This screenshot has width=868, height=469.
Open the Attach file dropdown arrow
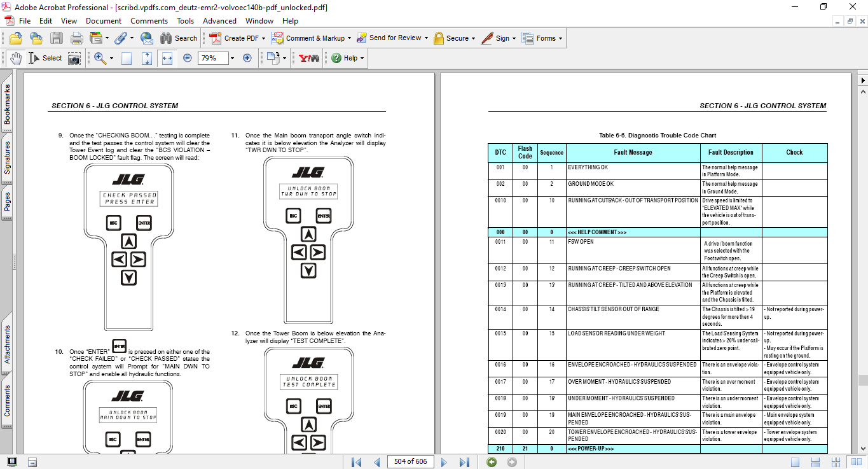tap(131, 38)
